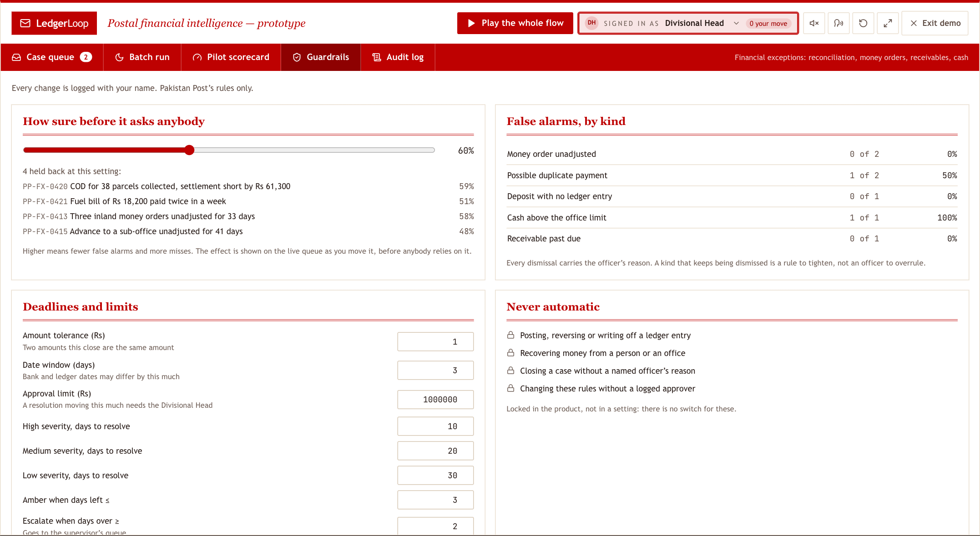Click lock icon beside Posting, reversing entry
The image size is (980, 536).
click(510, 335)
